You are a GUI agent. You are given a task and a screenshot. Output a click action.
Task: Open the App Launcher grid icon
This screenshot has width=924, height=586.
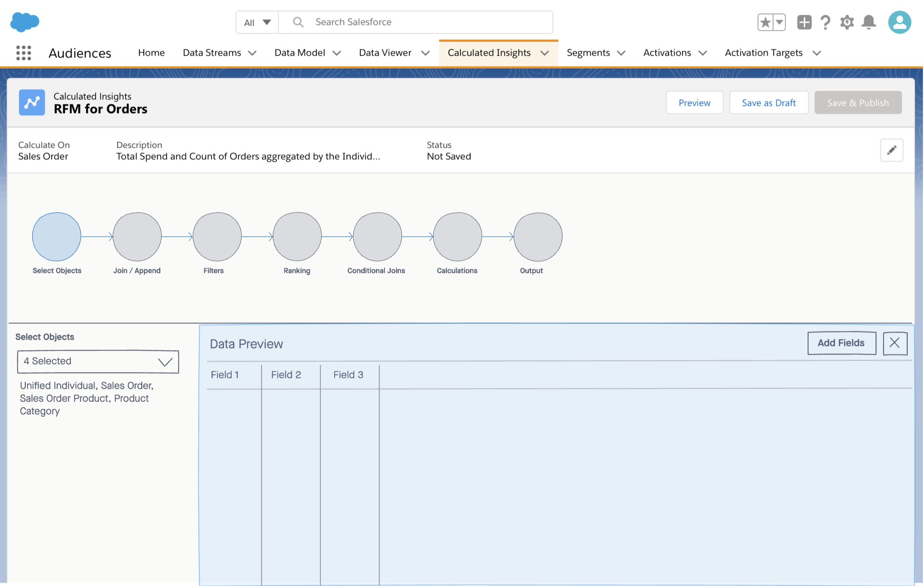tap(24, 53)
